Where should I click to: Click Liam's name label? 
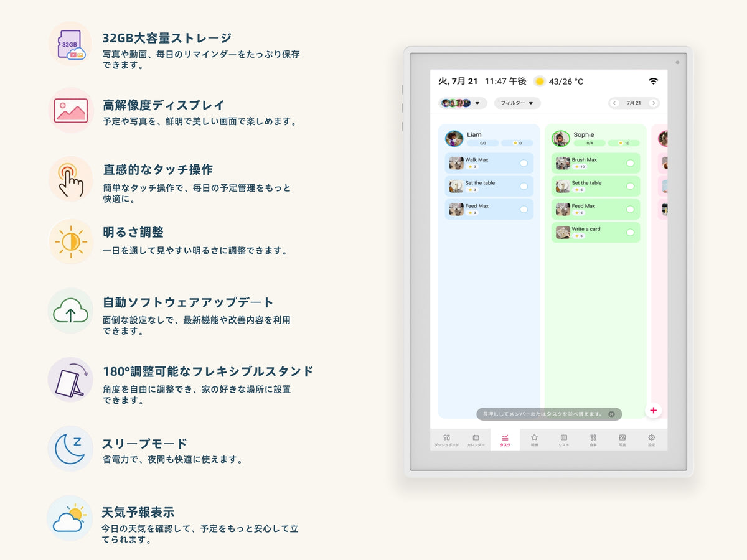click(474, 134)
